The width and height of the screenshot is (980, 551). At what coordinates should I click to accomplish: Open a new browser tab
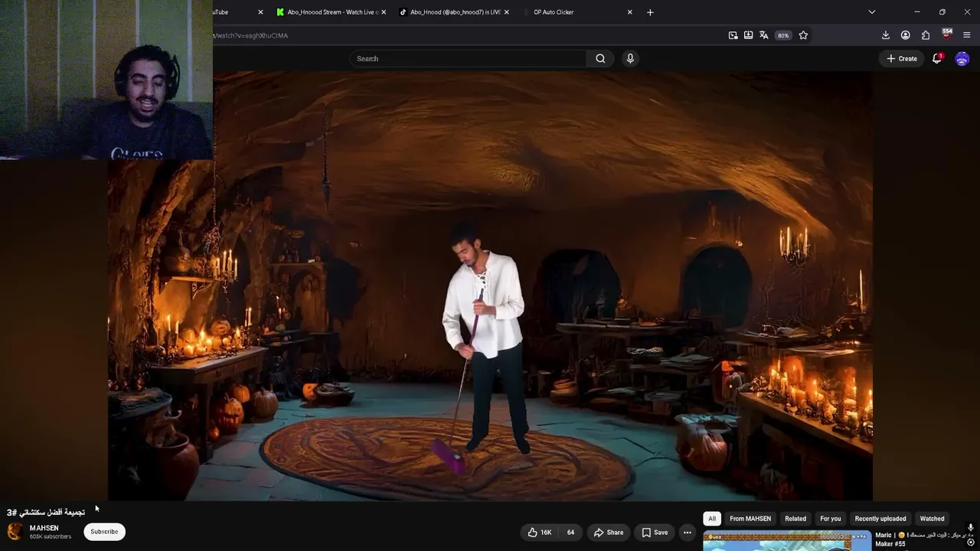[x=650, y=12]
